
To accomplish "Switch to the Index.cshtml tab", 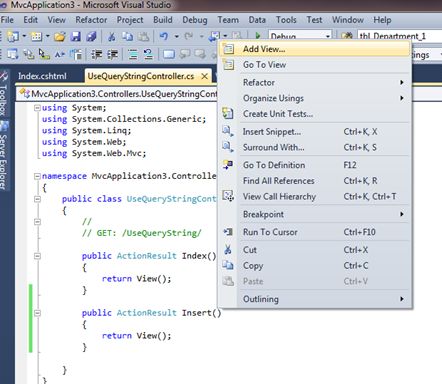I will pyautogui.click(x=42, y=76).
